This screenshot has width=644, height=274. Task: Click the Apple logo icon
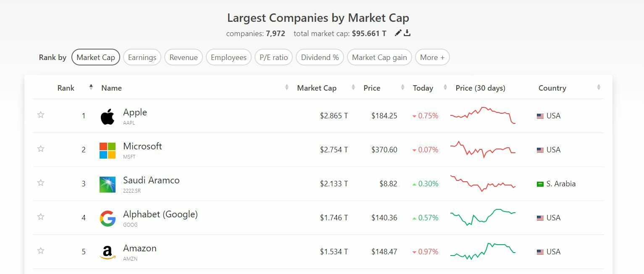pyautogui.click(x=108, y=116)
